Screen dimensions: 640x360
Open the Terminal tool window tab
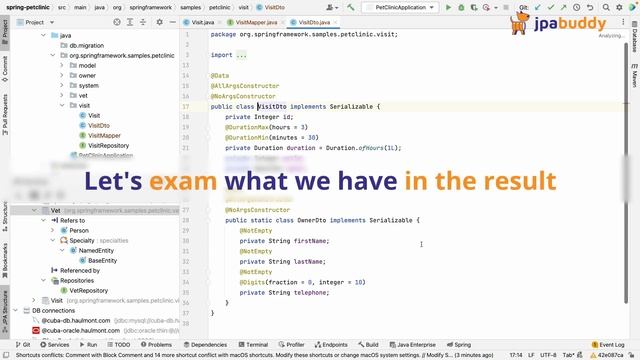(x=253, y=344)
